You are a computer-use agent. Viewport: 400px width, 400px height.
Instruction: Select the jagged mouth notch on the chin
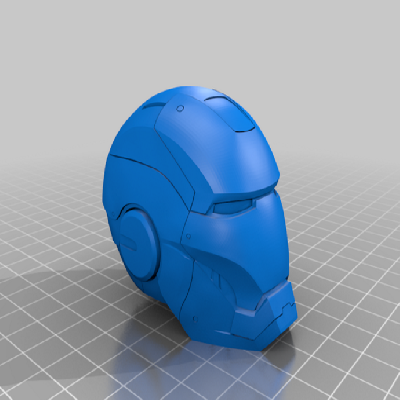[288, 305]
